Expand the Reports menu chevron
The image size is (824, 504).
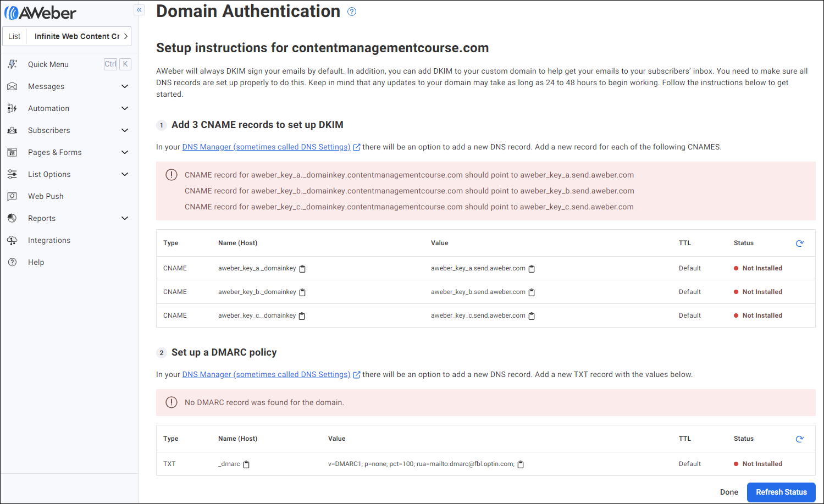125,218
